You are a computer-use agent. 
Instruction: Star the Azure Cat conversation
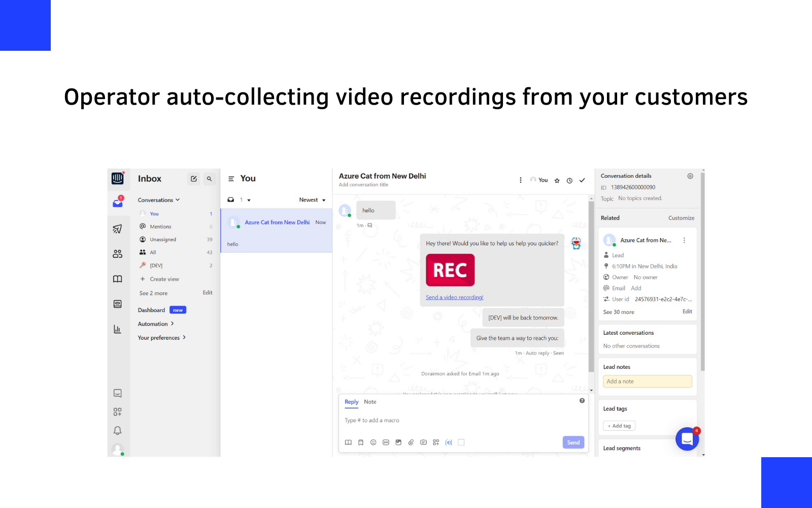[x=557, y=180]
